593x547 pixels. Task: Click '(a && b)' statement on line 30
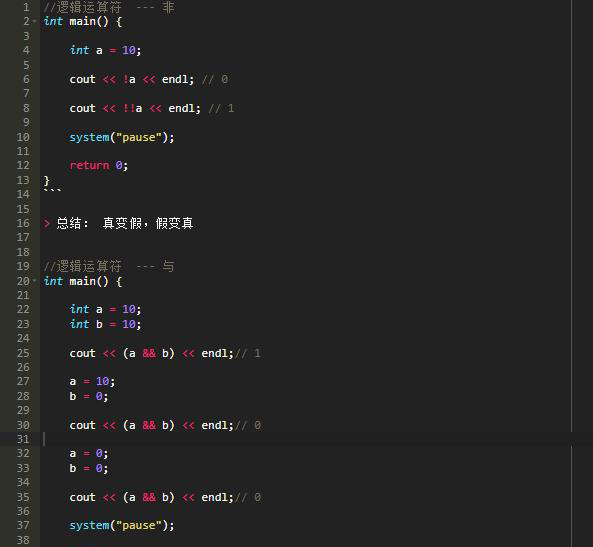click(x=151, y=426)
